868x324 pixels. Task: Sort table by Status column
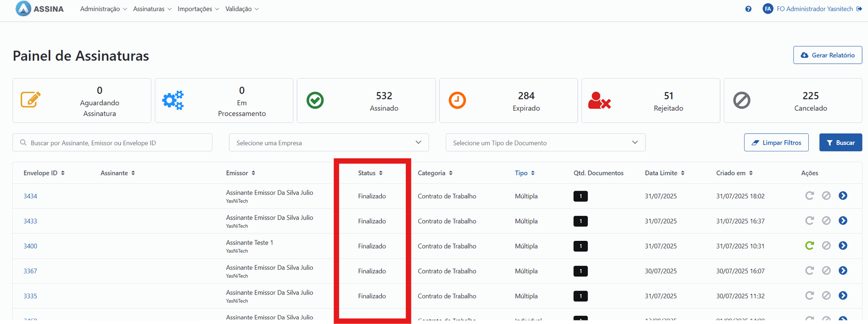pos(370,173)
